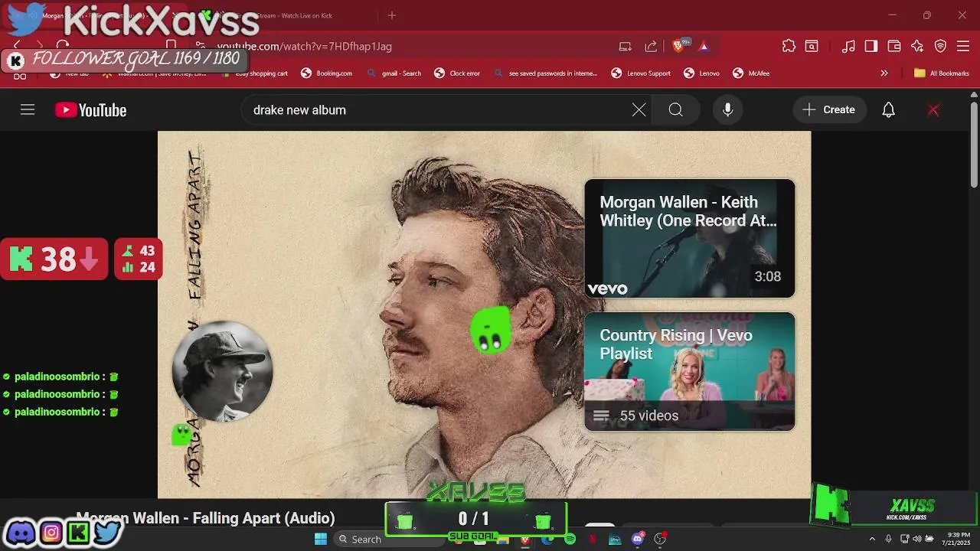Share this page via address bar share icon

point(651,46)
